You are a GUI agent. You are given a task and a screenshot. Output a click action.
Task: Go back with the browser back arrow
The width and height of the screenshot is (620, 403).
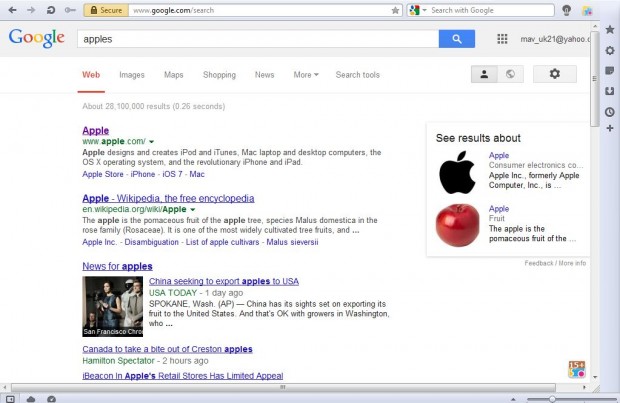(x=12, y=10)
